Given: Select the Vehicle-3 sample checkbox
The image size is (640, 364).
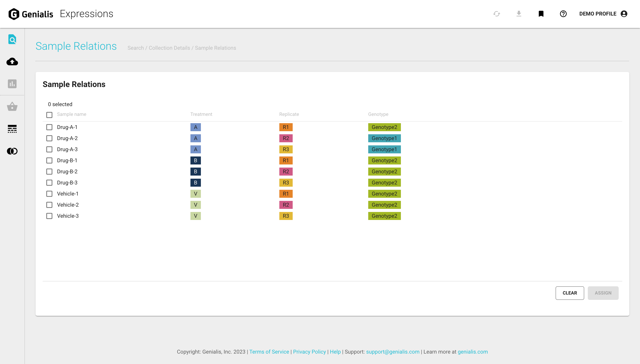Looking at the screenshot, I should (49, 216).
